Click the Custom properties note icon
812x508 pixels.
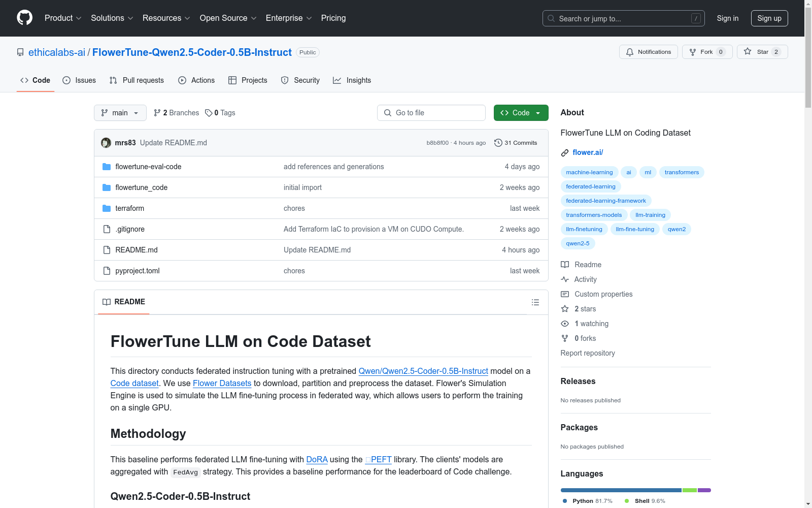click(565, 294)
